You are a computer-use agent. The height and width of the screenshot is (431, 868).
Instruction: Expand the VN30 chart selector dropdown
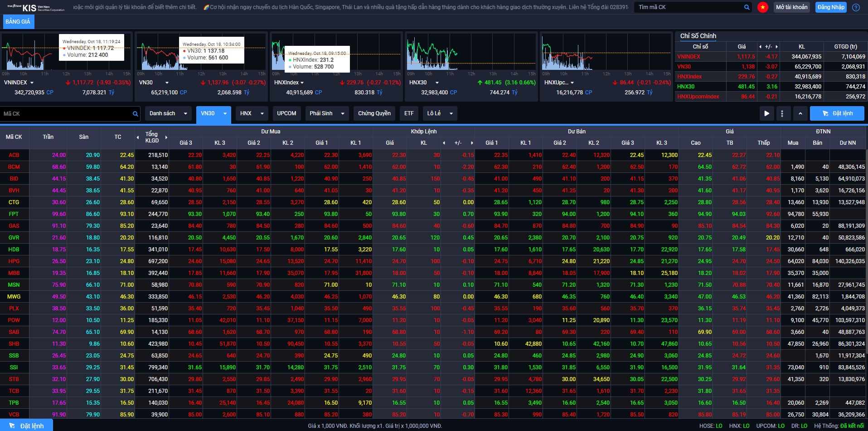167,83
